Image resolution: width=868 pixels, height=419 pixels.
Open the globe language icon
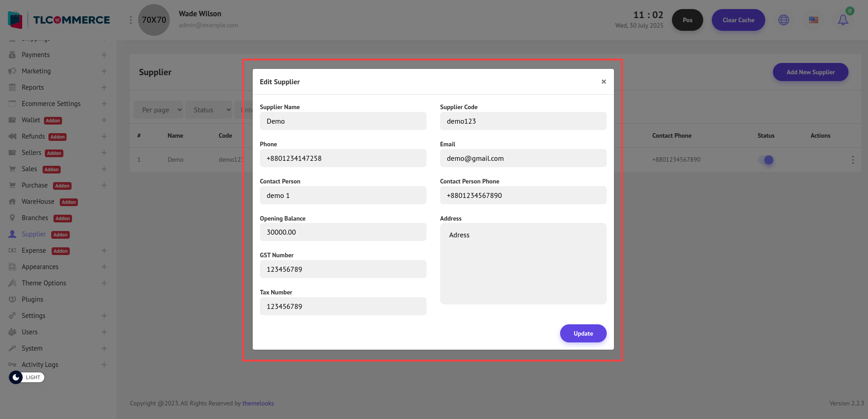784,20
